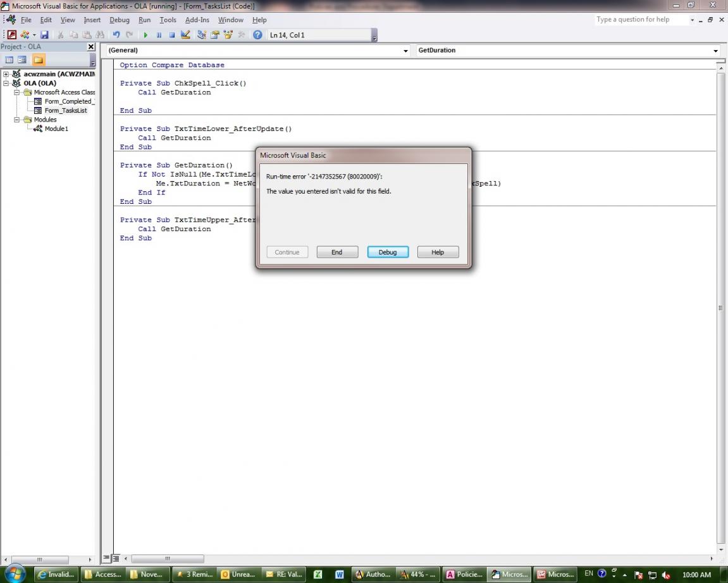The image size is (728, 583).
Task: Open the File menu
Action: pyautogui.click(x=26, y=20)
